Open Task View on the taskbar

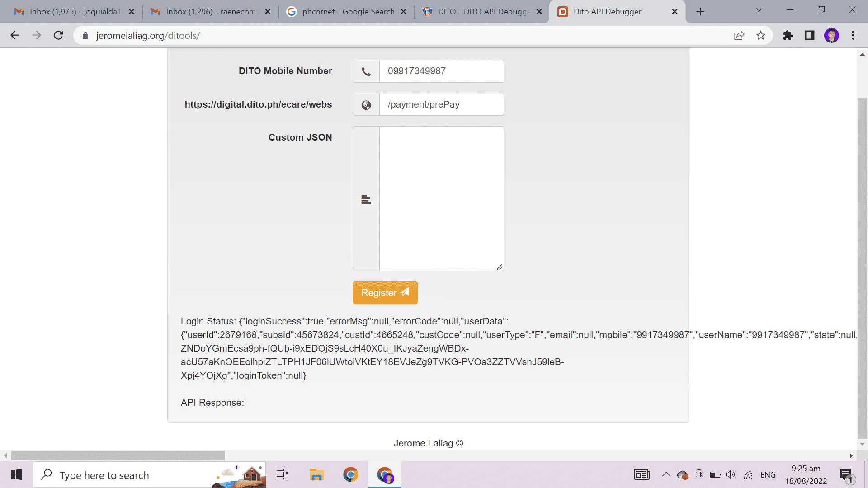pyautogui.click(x=282, y=475)
